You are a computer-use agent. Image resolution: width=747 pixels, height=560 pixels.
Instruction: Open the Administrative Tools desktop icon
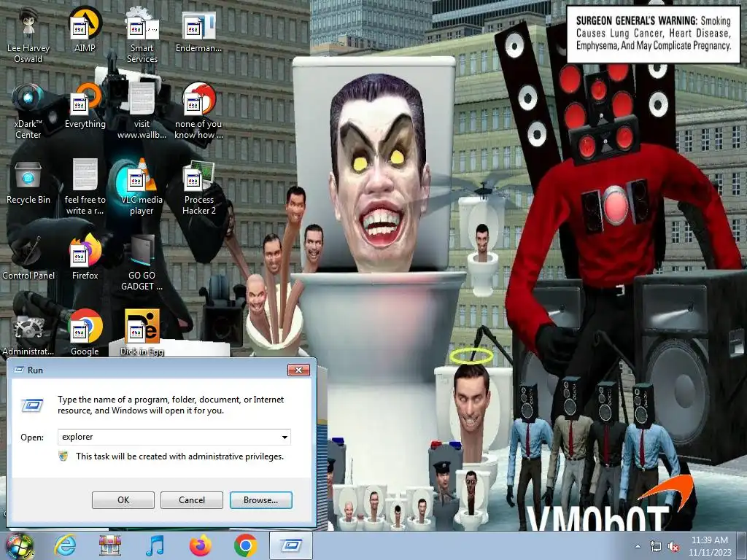[28, 333]
